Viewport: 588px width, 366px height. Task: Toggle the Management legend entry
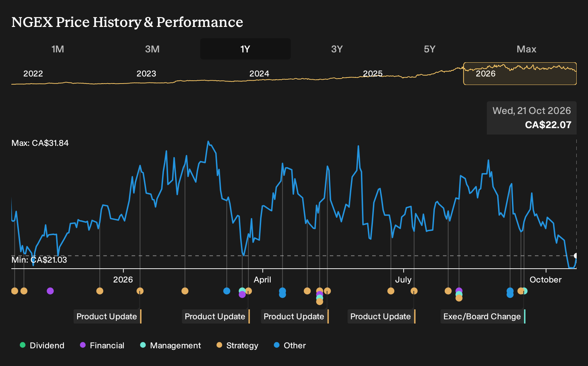click(x=171, y=345)
